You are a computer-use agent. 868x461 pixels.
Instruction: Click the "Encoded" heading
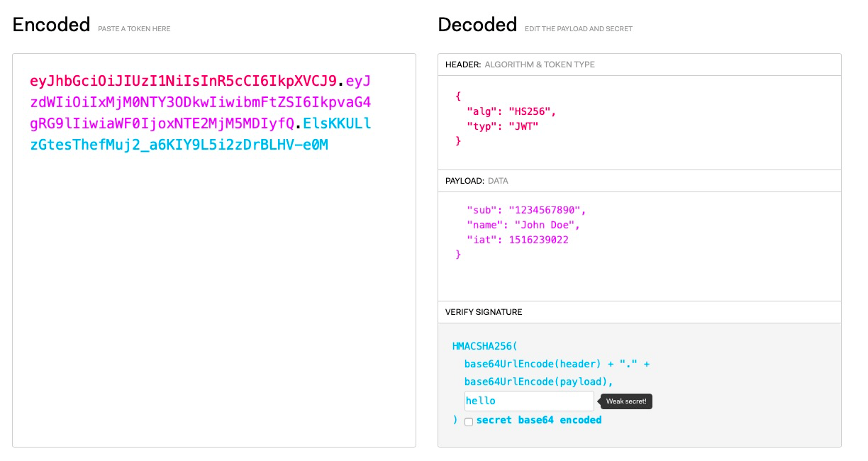pos(51,25)
